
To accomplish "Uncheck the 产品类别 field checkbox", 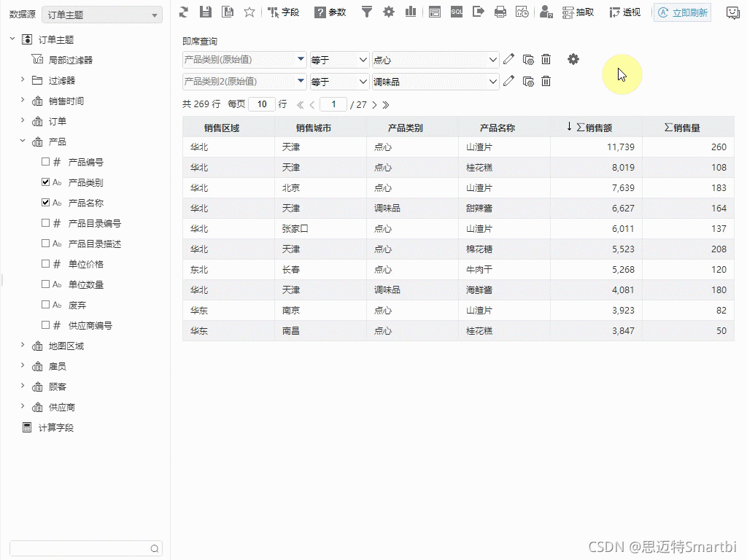I will (45, 182).
